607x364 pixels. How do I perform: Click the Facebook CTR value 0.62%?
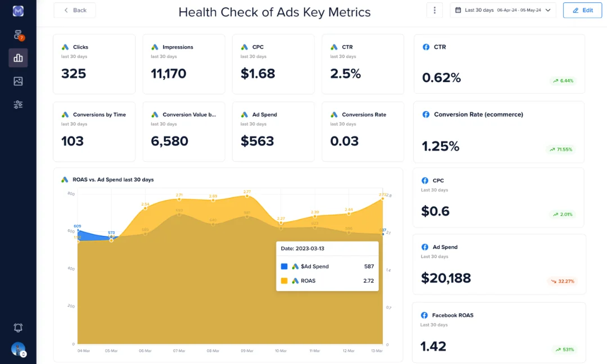click(x=441, y=78)
